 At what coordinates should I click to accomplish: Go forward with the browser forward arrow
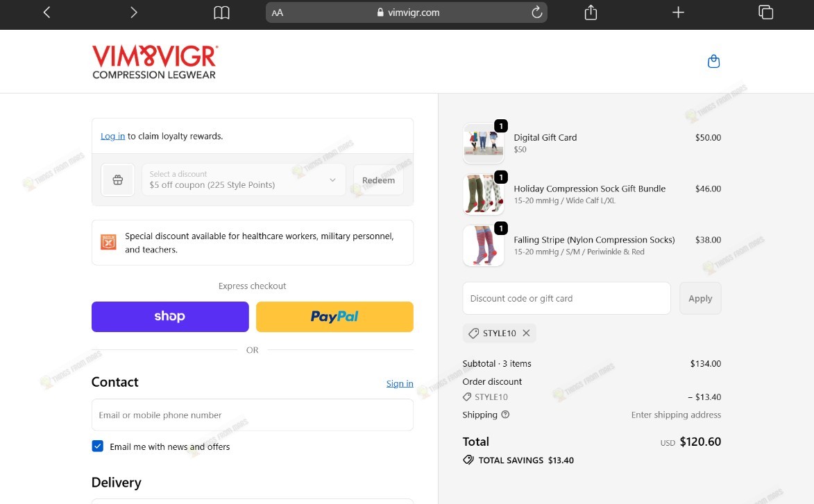click(x=133, y=12)
